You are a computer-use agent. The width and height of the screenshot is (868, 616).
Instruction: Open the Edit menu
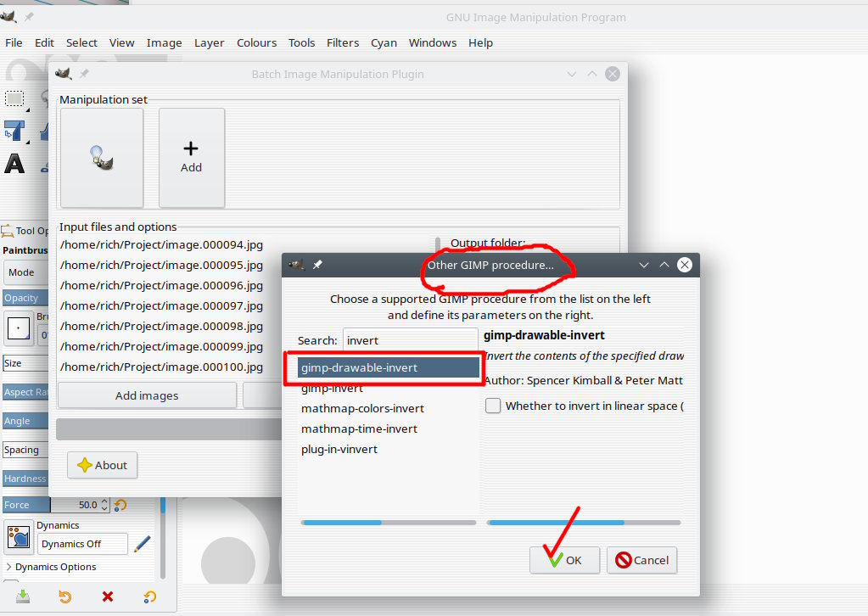44,42
